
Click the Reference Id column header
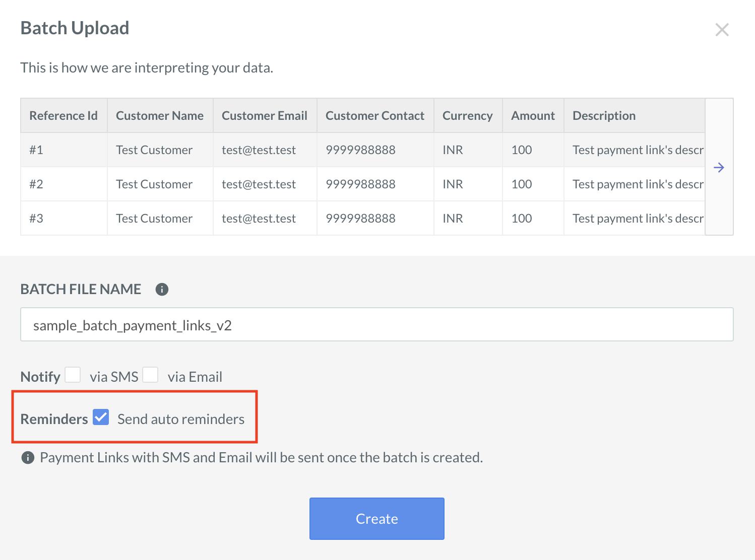coord(64,116)
